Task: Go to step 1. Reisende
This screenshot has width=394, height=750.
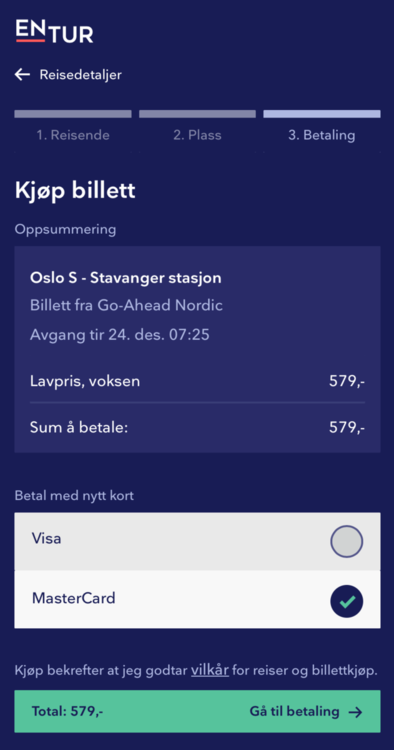Action: 73,135
